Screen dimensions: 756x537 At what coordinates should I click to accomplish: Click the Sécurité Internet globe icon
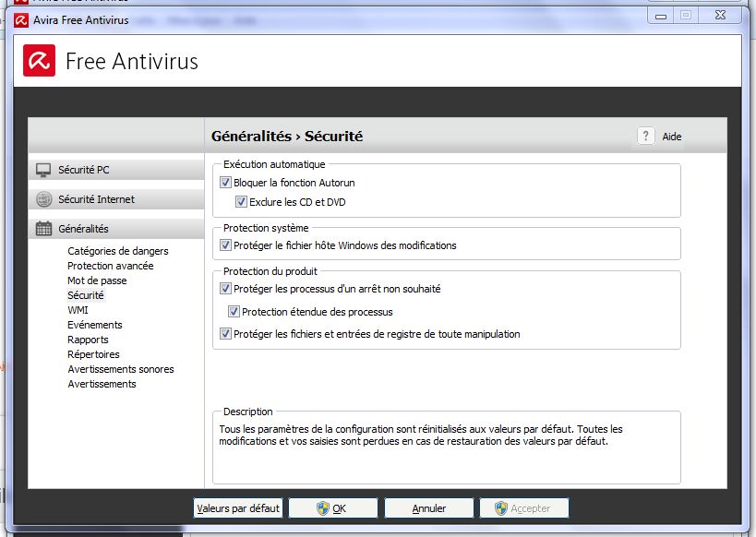43,199
